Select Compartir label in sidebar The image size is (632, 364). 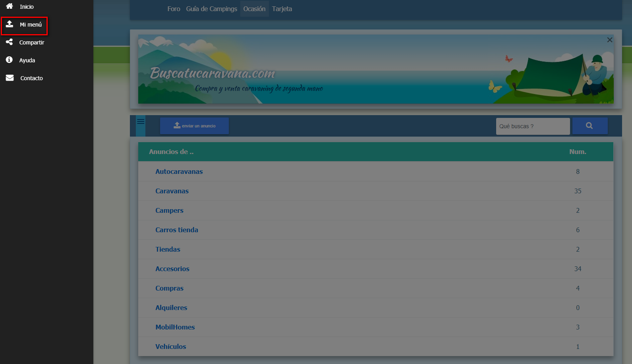coord(32,42)
